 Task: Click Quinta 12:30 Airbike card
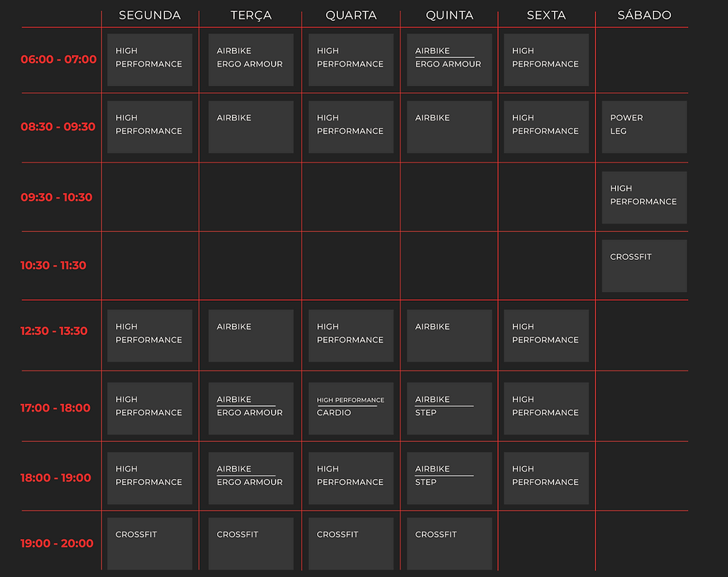[x=449, y=336]
